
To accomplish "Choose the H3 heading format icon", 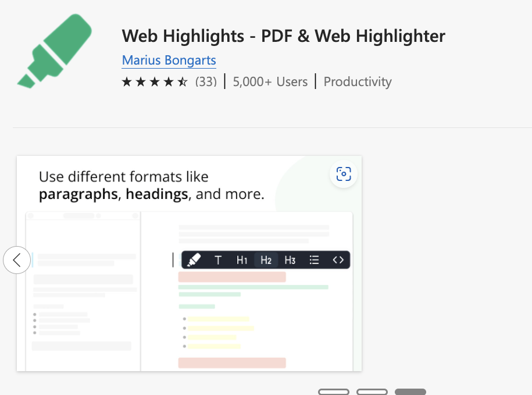I will pos(290,260).
